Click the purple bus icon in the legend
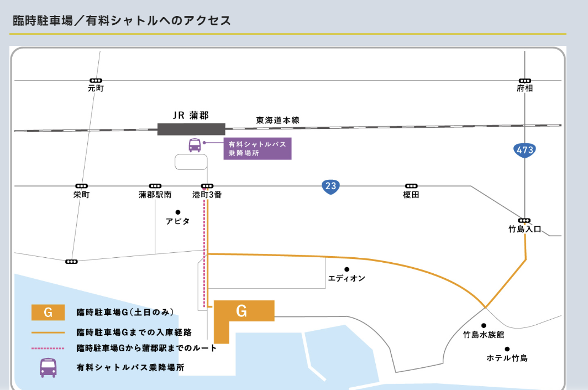 (x=48, y=367)
